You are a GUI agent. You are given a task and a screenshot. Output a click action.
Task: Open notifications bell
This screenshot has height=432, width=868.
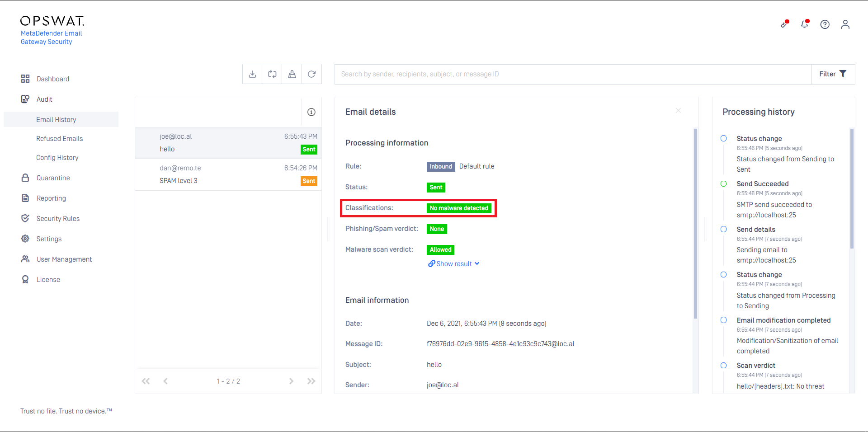pyautogui.click(x=805, y=24)
